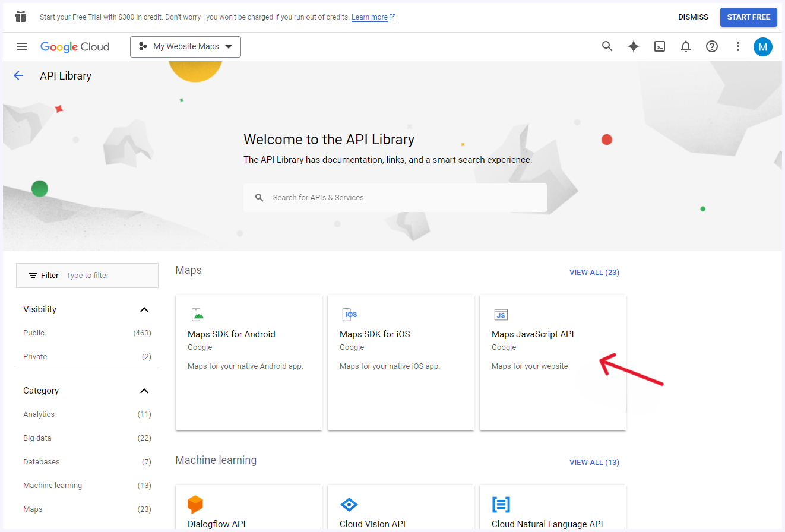The width and height of the screenshot is (785, 532).
Task: Select the Big data category
Action: click(37, 438)
